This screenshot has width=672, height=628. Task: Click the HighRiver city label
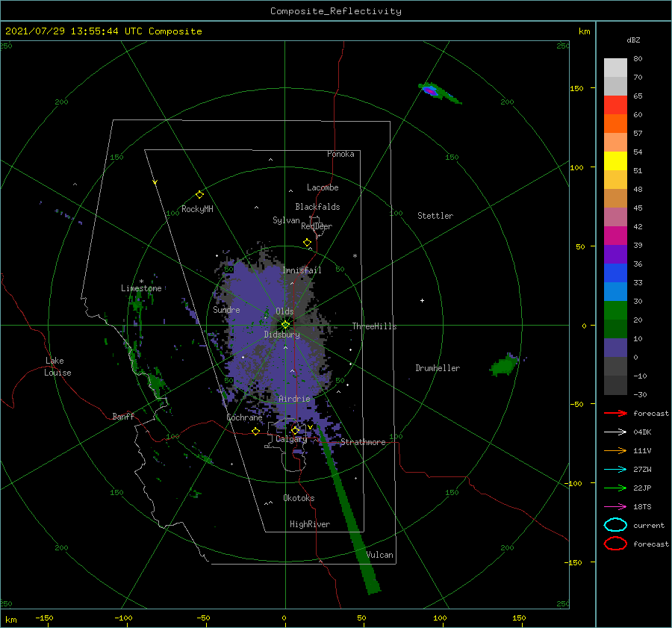[x=310, y=524]
